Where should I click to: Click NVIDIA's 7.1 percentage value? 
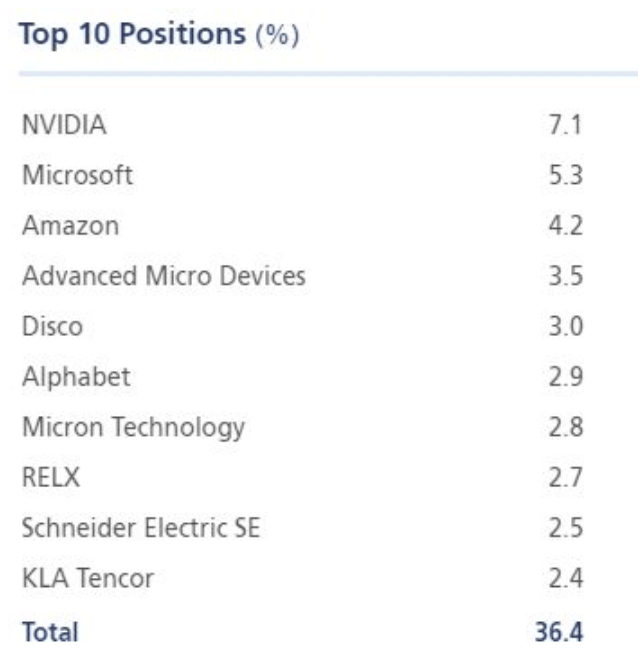pyautogui.click(x=568, y=125)
